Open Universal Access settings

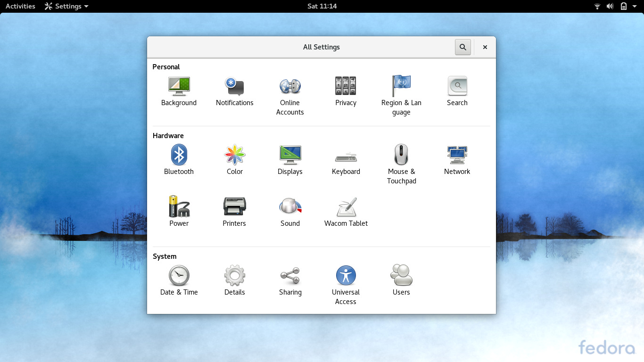click(346, 285)
